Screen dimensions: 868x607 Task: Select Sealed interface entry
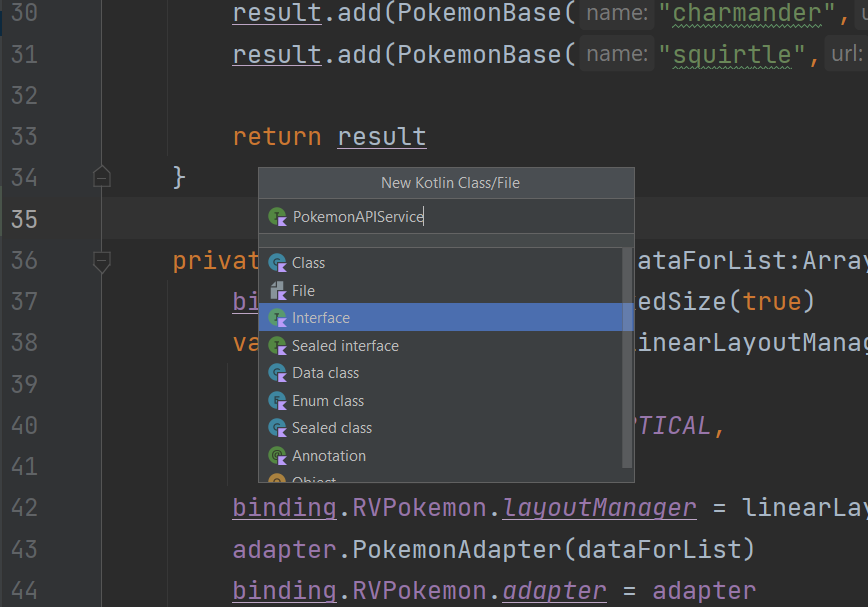pos(345,346)
